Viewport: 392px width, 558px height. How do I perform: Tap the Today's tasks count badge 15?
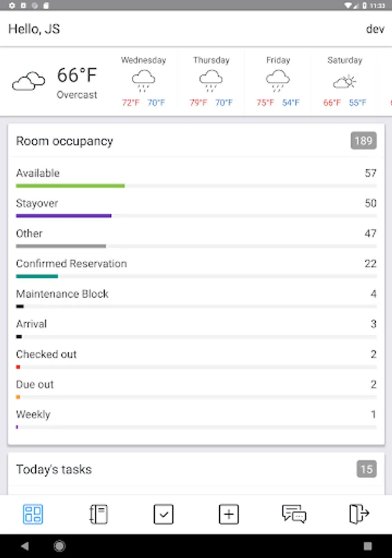(x=367, y=469)
